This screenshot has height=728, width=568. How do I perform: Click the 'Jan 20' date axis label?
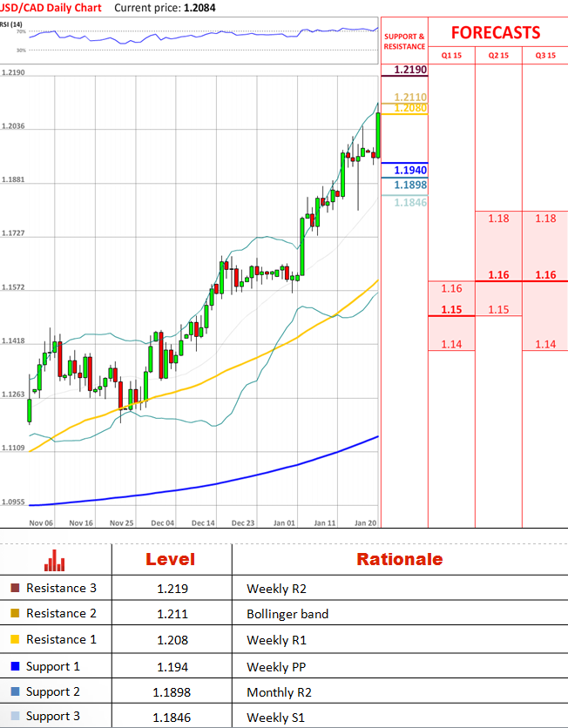pos(366,522)
